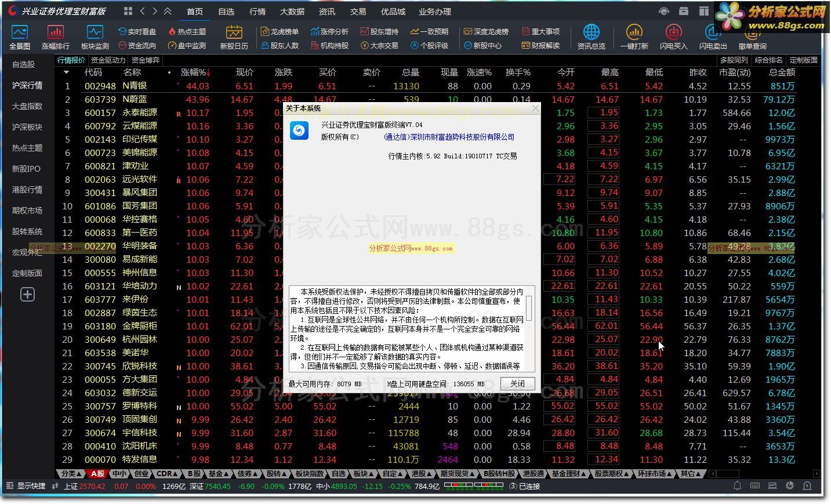This screenshot has height=504, width=831.
Task: Click 闪电买入 flash buy
Action: click(673, 37)
